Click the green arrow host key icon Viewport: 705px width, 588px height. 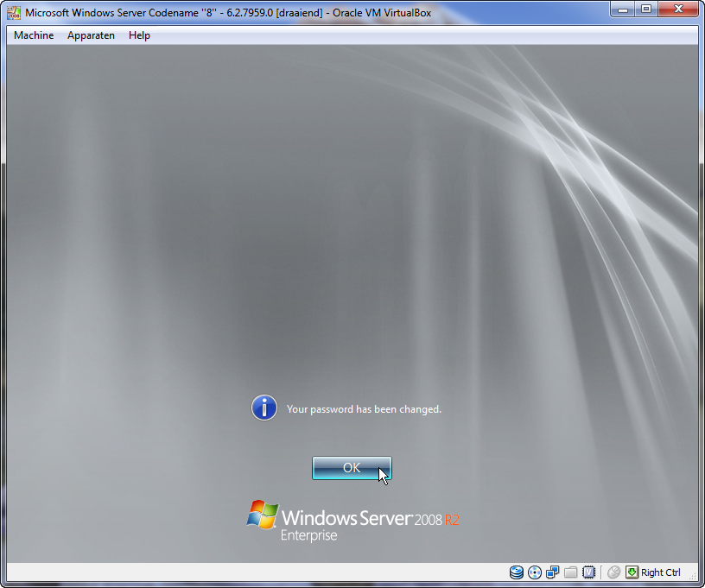pos(632,572)
